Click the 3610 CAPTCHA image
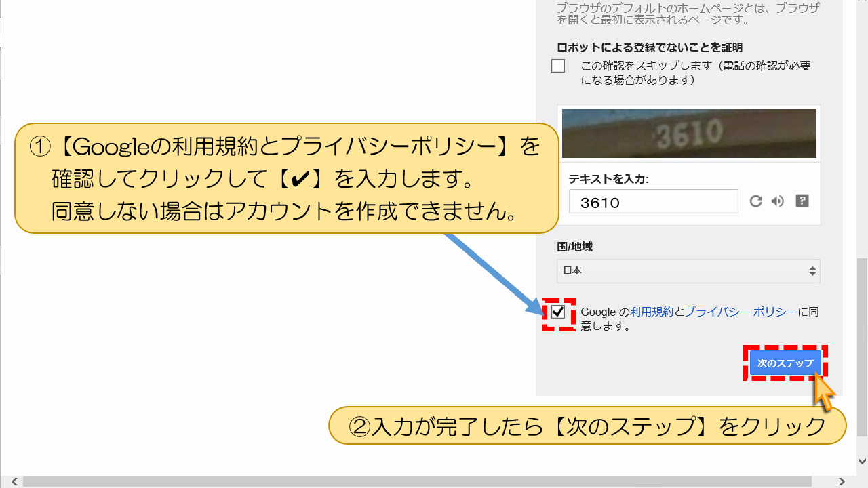868x488 pixels. 689,134
